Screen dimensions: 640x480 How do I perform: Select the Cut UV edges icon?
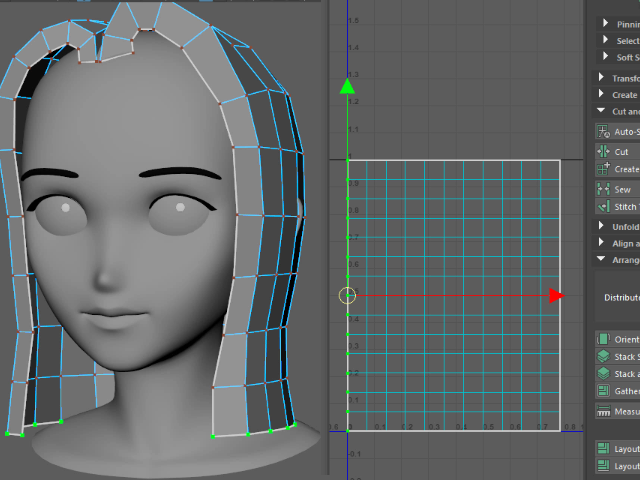point(603,151)
